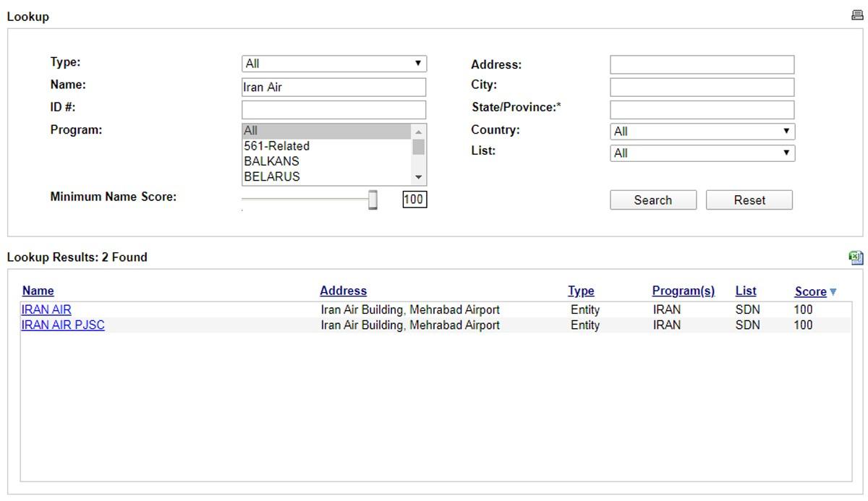The width and height of the screenshot is (868, 501).
Task: Click the Program list scroll-up arrow
Action: coord(418,132)
